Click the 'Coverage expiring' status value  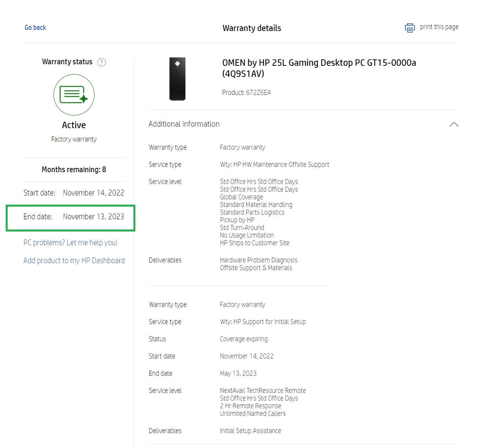click(x=244, y=339)
